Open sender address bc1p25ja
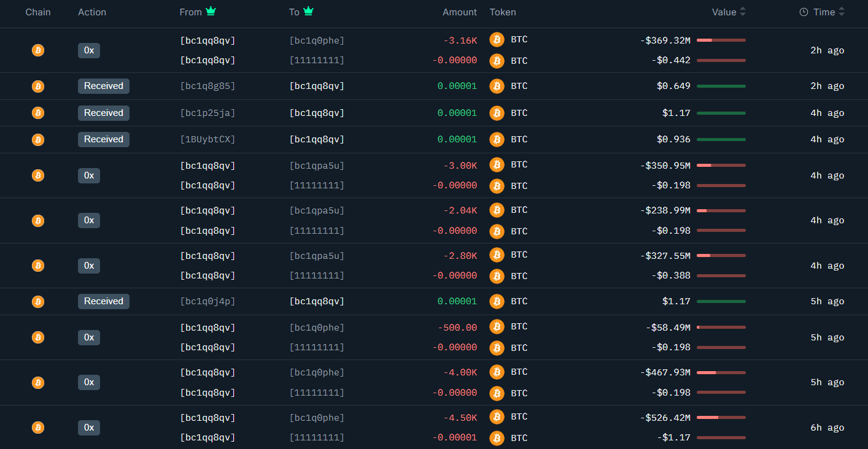868x449 pixels. click(207, 113)
